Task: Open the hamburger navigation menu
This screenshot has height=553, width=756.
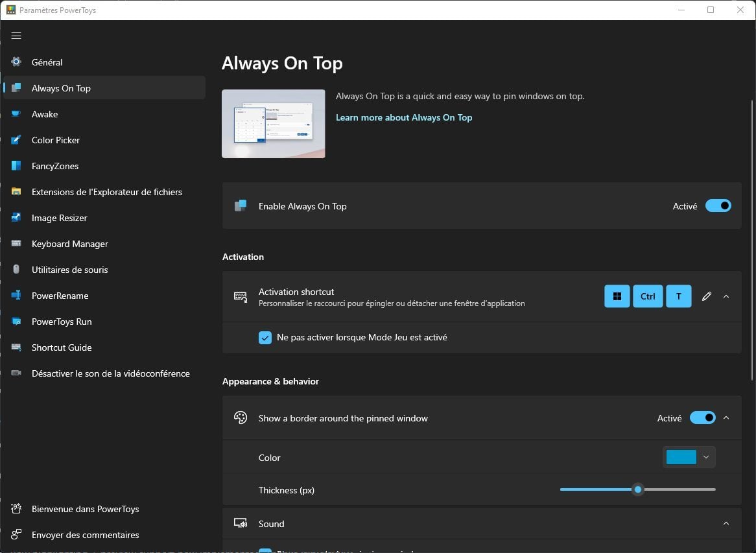Action: (16, 36)
